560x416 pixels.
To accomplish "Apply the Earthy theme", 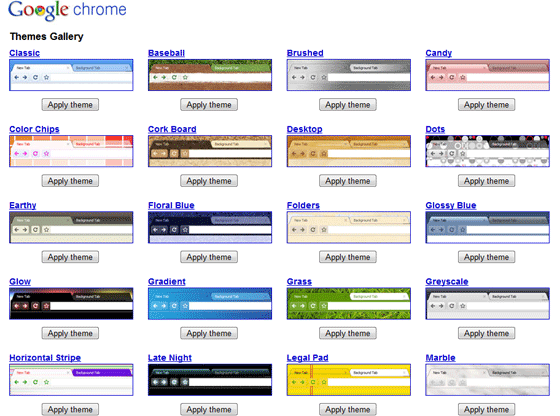I will 70,257.
